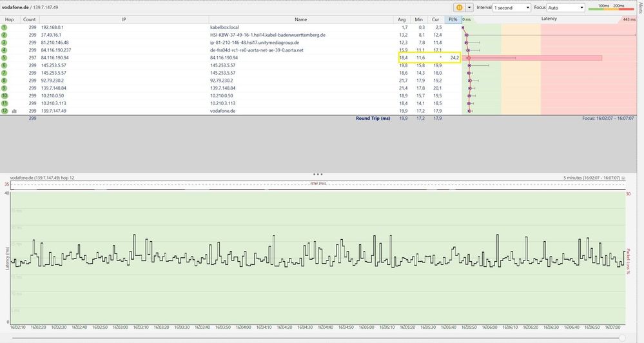Select the hop 9 green circle icon
Image resolution: width=644 pixels, height=343 pixels.
pos(4,88)
